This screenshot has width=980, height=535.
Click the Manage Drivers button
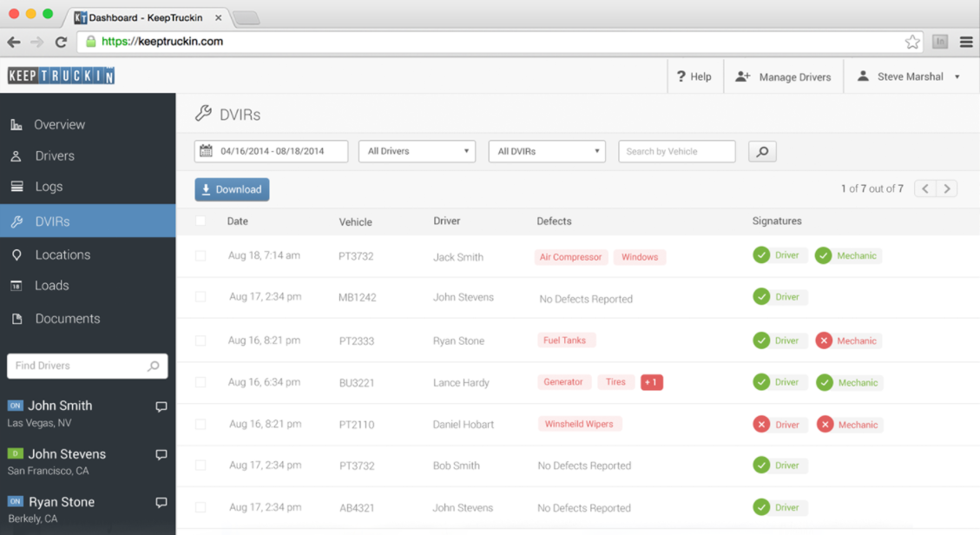783,76
